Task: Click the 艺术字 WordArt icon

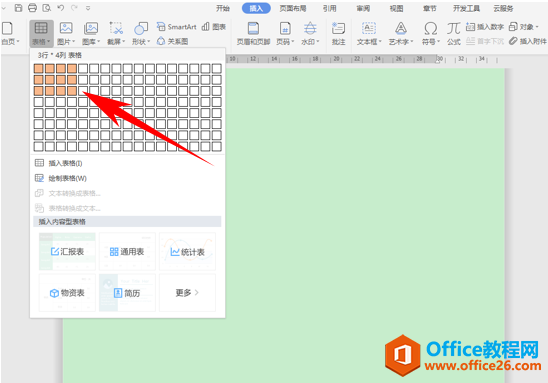Action: (401, 28)
